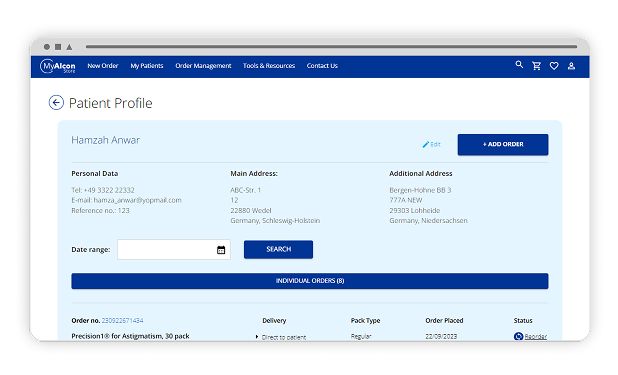Open the user account icon
This screenshot has height=375, width=618.
571,66
